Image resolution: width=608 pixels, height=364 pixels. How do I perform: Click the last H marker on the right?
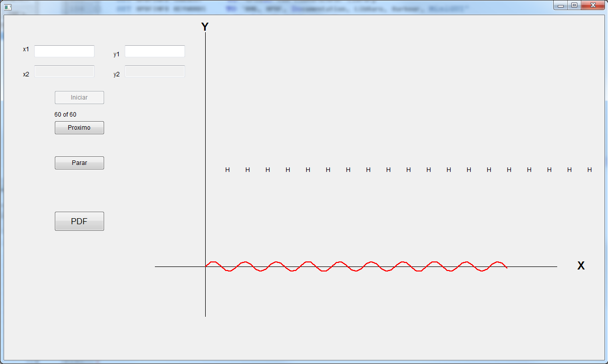[589, 169]
